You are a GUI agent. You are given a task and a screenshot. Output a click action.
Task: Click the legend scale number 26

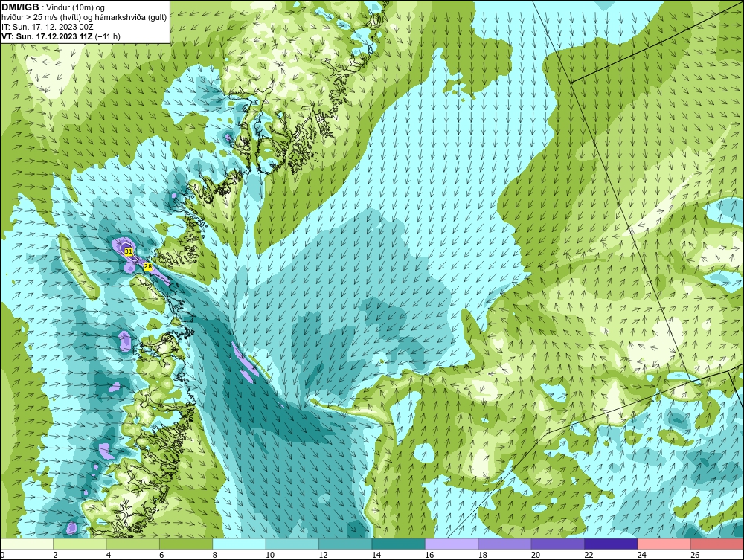(x=695, y=555)
